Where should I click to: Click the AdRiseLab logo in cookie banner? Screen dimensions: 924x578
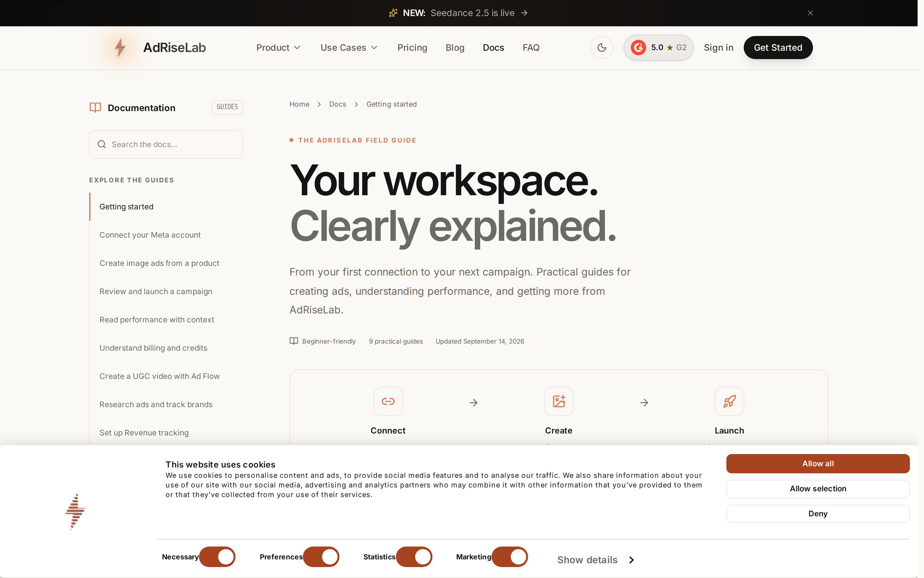tap(75, 512)
